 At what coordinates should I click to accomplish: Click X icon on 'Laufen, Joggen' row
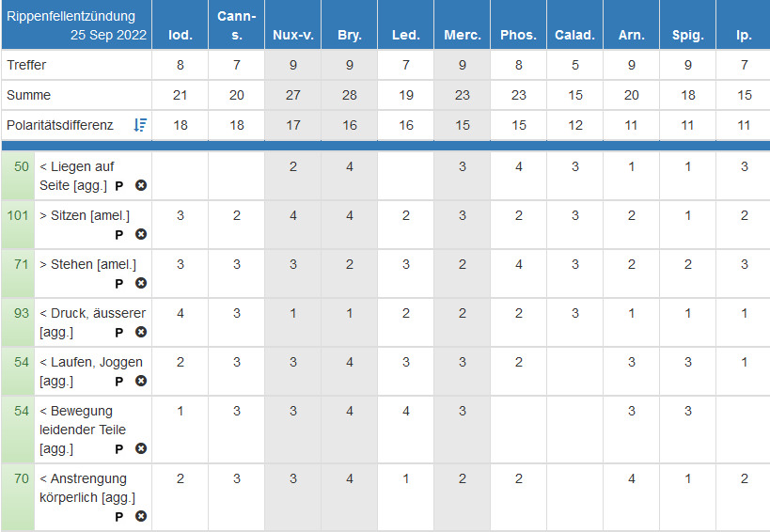pos(141,381)
